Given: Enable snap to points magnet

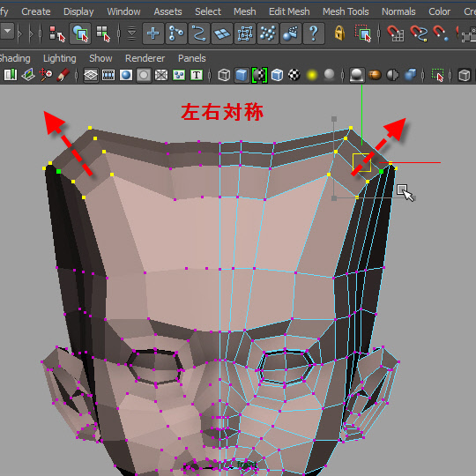Looking at the screenshot, I should (440, 33).
